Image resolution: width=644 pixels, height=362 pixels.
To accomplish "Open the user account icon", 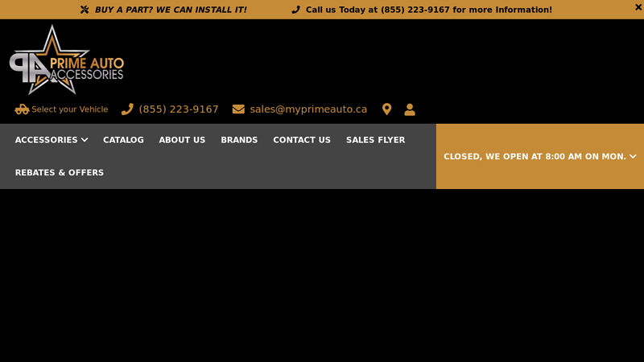I will (410, 109).
